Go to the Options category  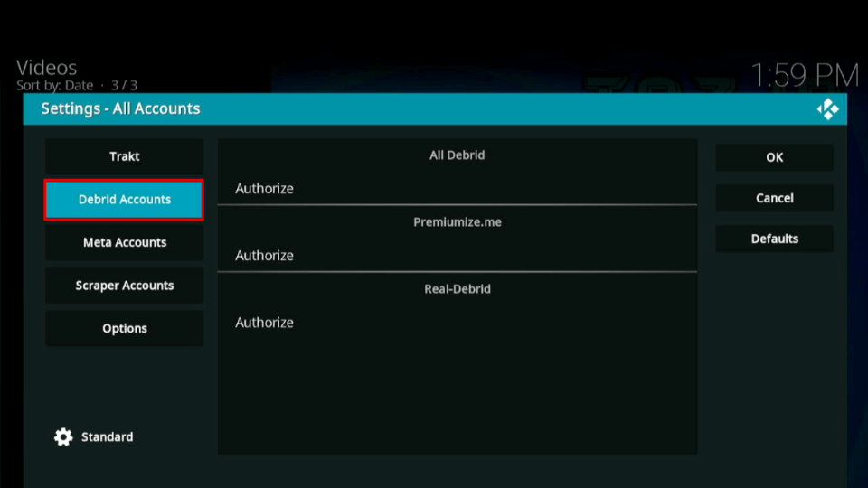125,329
